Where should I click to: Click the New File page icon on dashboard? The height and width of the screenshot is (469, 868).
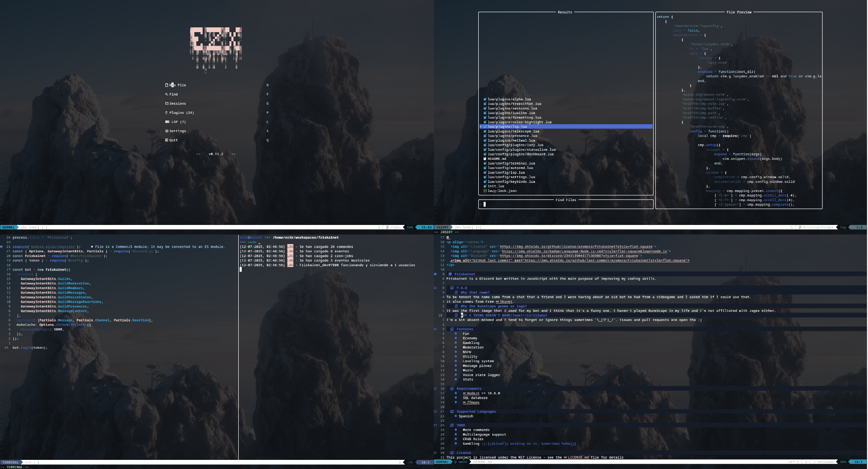point(167,85)
